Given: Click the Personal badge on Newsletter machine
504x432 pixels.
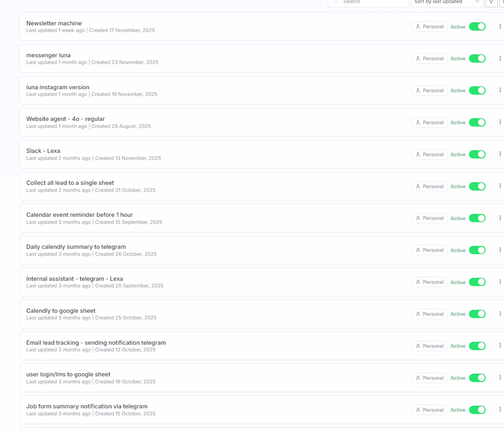Looking at the screenshot, I should click(429, 27).
